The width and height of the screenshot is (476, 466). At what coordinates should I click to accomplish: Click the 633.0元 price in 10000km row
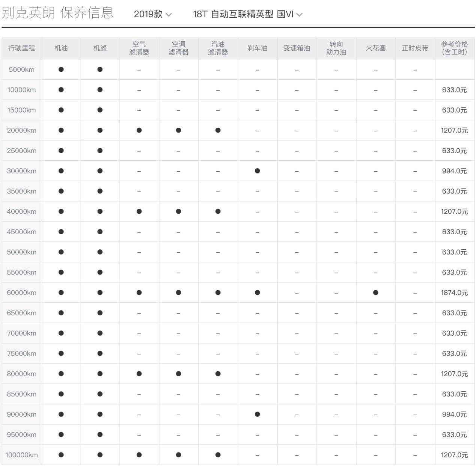tap(454, 89)
